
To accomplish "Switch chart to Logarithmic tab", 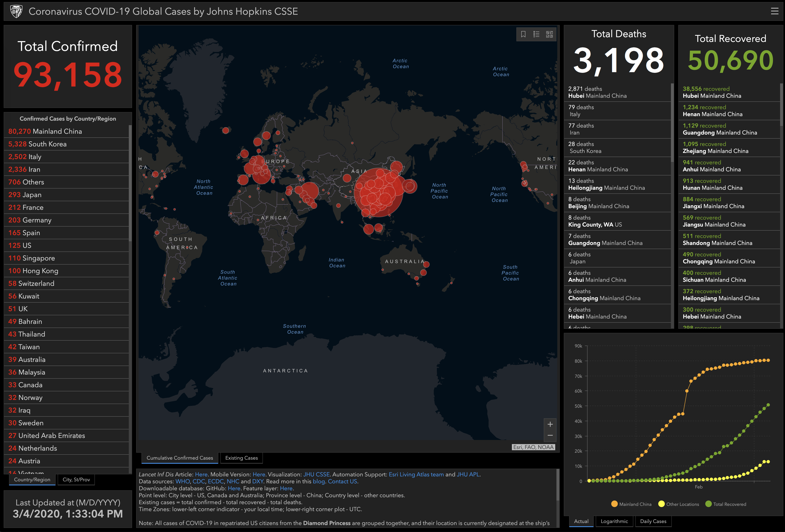I will [614, 521].
